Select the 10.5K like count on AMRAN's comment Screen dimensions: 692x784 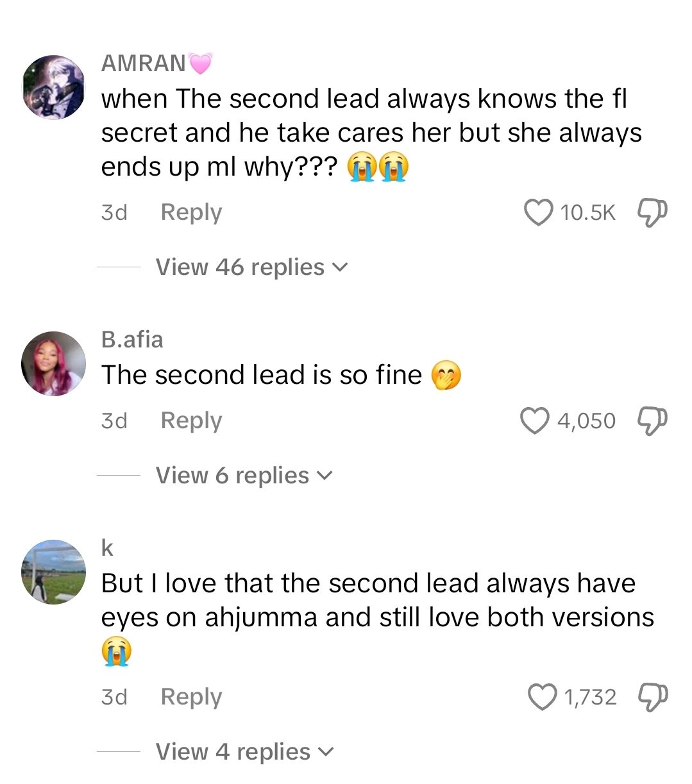point(587,212)
